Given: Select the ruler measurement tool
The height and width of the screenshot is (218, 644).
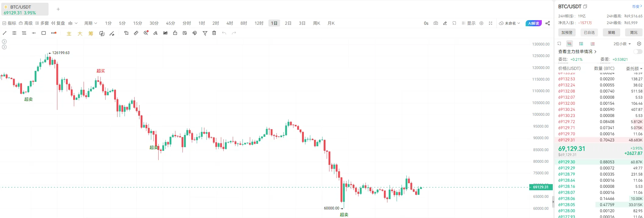Looking at the screenshot, I should 136,33.
